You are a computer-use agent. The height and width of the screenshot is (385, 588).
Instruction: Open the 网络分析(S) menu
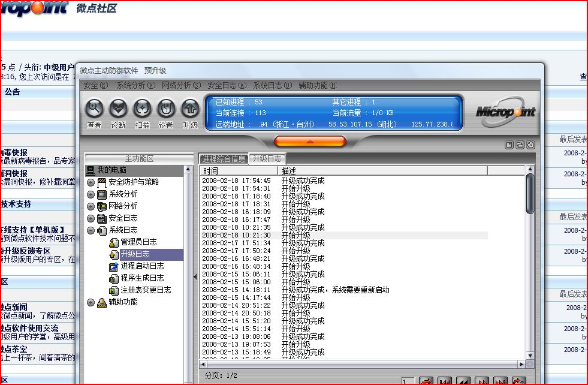pyautogui.click(x=182, y=86)
